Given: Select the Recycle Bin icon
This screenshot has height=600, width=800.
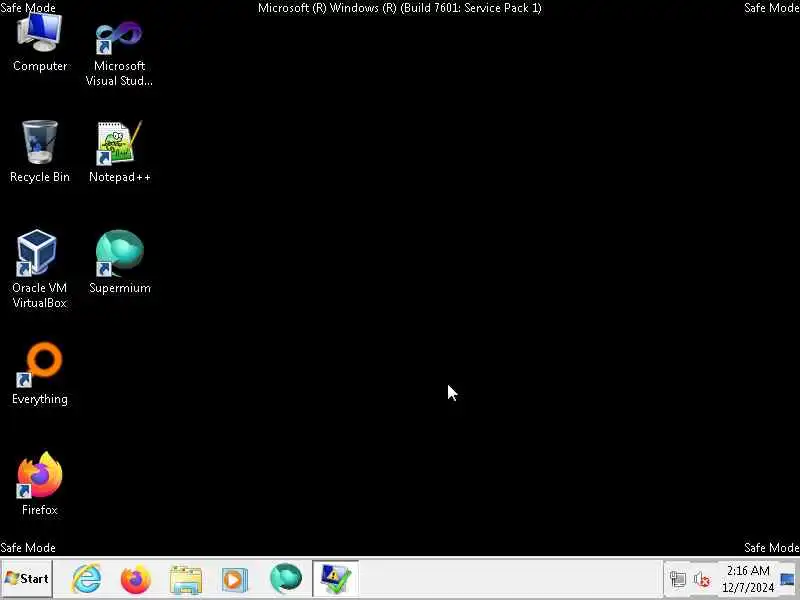Looking at the screenshot, I should tap(40, 151).
